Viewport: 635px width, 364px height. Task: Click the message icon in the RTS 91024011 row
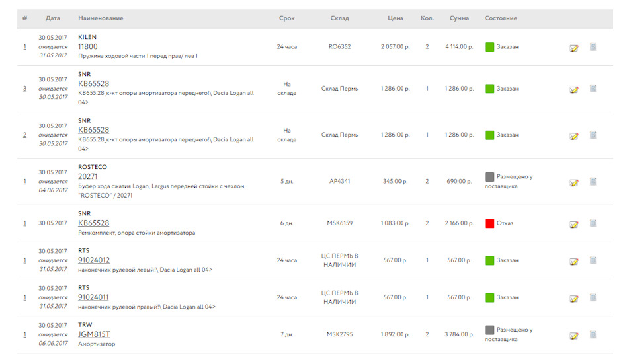(573, 298)
